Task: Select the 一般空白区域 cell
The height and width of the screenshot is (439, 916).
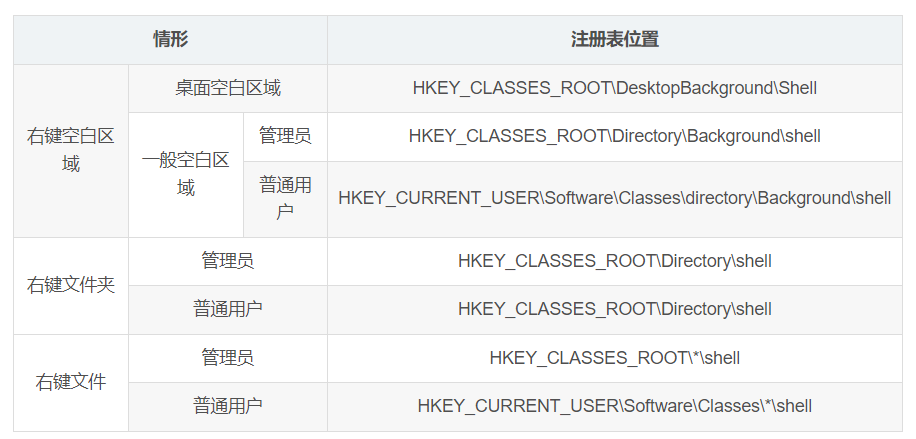Action: point(185,174)
